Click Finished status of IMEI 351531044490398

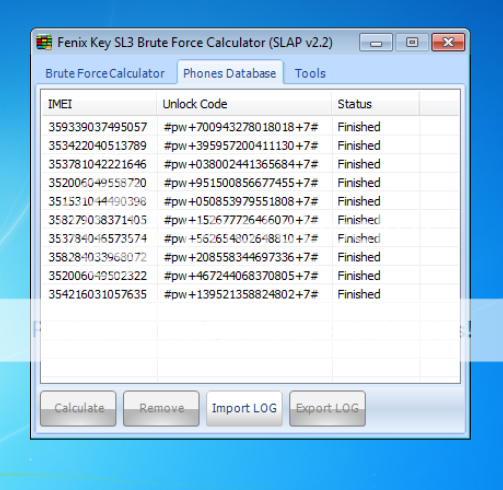coord(359,202)
